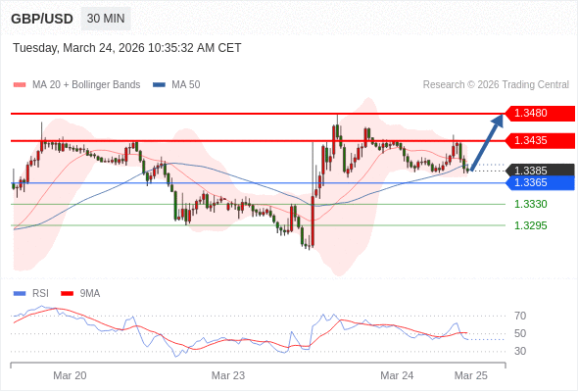Click the blue upward forecast arrow

pos(487,141)
